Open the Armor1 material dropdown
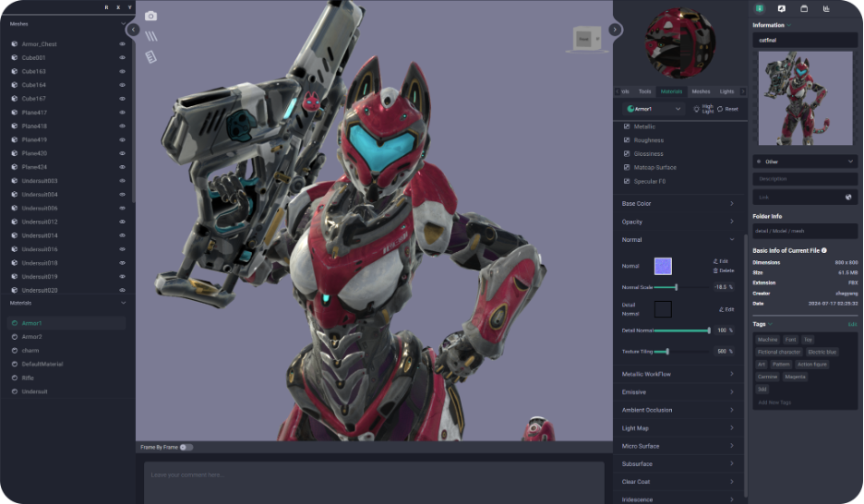 [652, 109]
